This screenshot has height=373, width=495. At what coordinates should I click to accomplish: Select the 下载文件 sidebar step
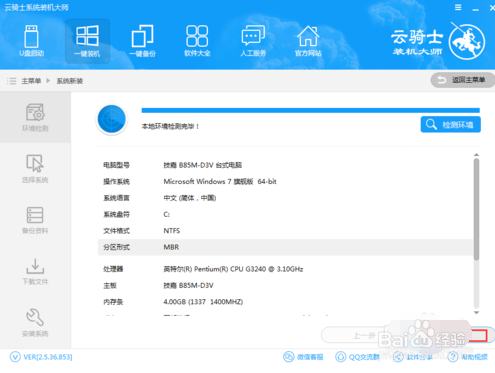coord(35,271)
